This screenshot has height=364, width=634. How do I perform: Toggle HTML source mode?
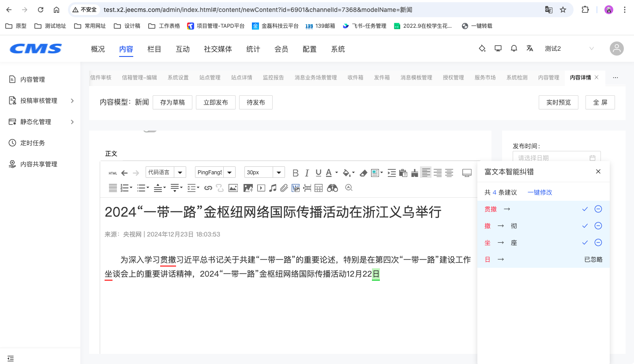(113, 173)
